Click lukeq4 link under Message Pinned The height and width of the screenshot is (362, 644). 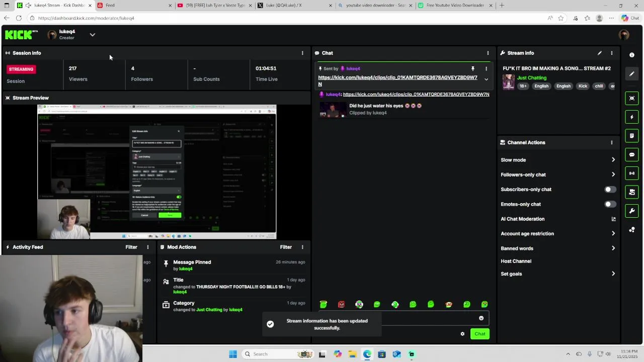186,269
